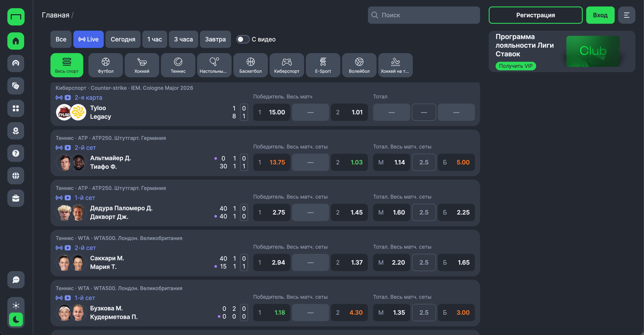Select the '1 час' filter tab
644x335 pixels.
coord(154,39)
